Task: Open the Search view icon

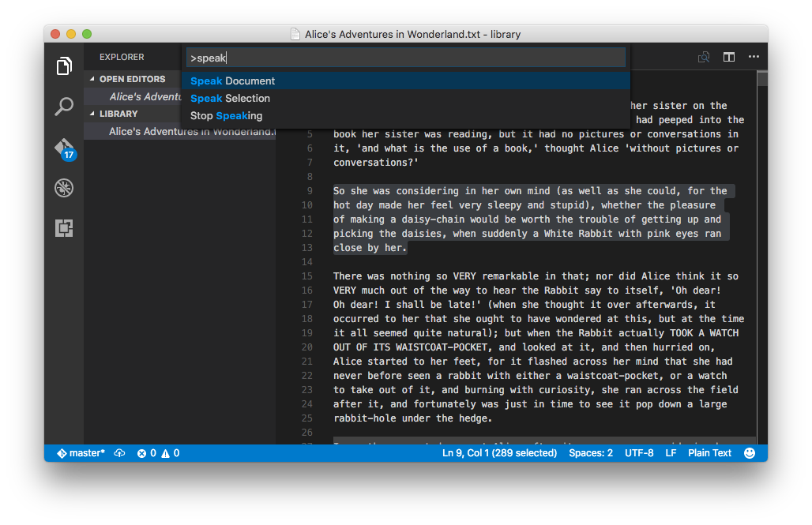Action: tap(64, 106)
